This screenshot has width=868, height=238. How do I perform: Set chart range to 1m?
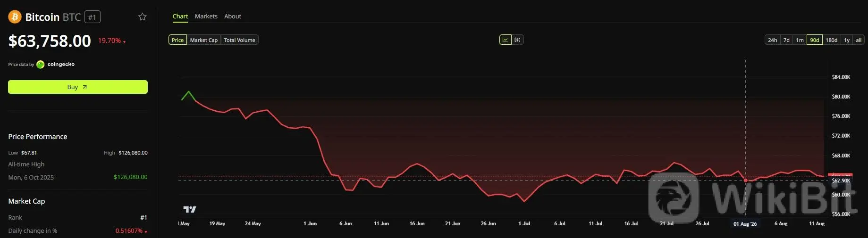[800, 40]
